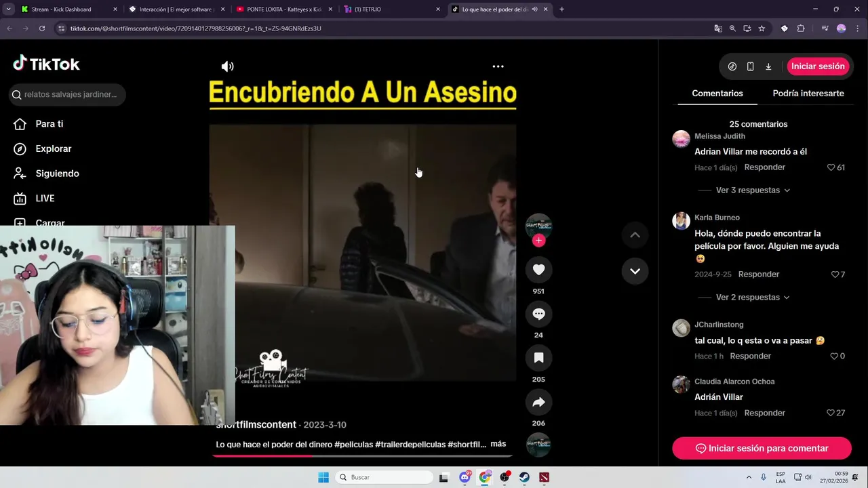Click the TikTok search field
Viewport: 868px width, 488px height.
(x=68, y=95)
